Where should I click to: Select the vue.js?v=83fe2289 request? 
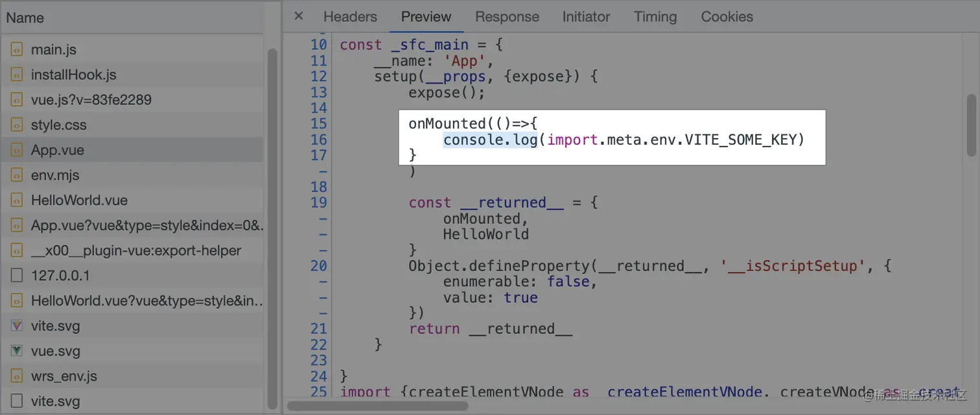pos(132,100)
